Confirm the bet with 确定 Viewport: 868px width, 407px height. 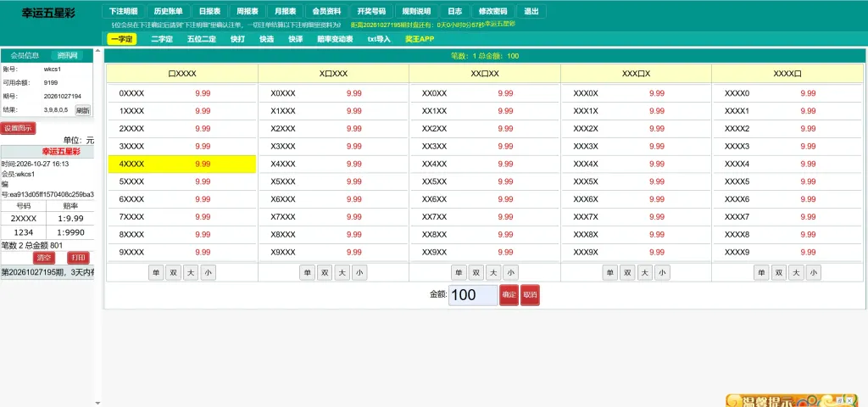(x=509, y=295)
